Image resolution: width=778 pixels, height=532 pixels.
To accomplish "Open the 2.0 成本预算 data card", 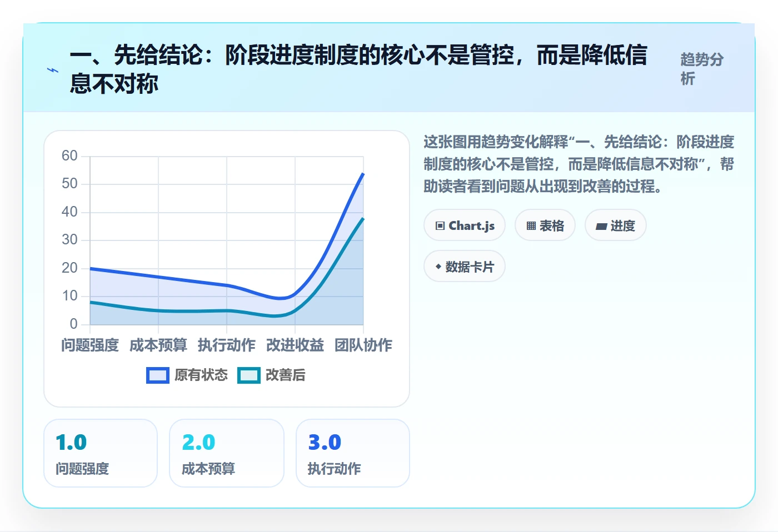I will point(227,453).
